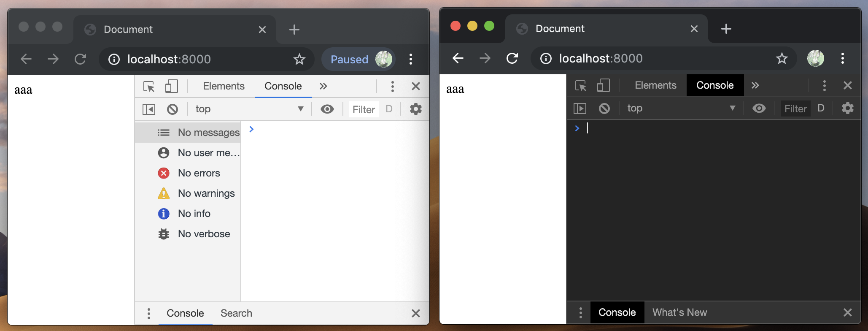Viewport: 868px width, 331px height.
Task: Close DevTools panel in left window
Action: click(x=415, y=86)
